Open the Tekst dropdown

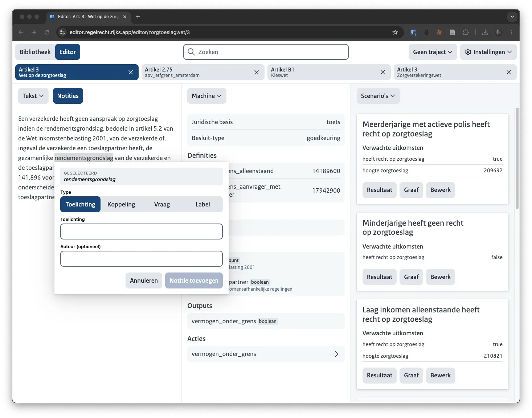(x=33, y=96)
